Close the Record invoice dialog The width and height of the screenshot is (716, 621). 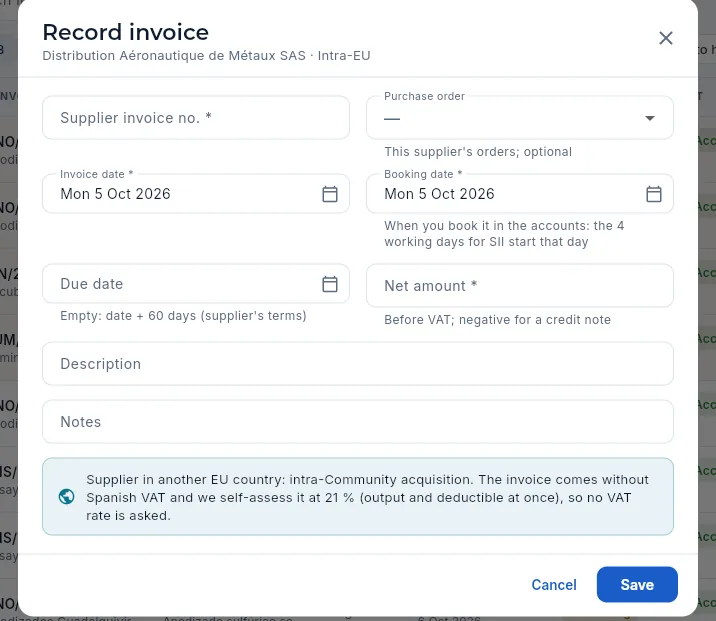click(x=666, y=38)
